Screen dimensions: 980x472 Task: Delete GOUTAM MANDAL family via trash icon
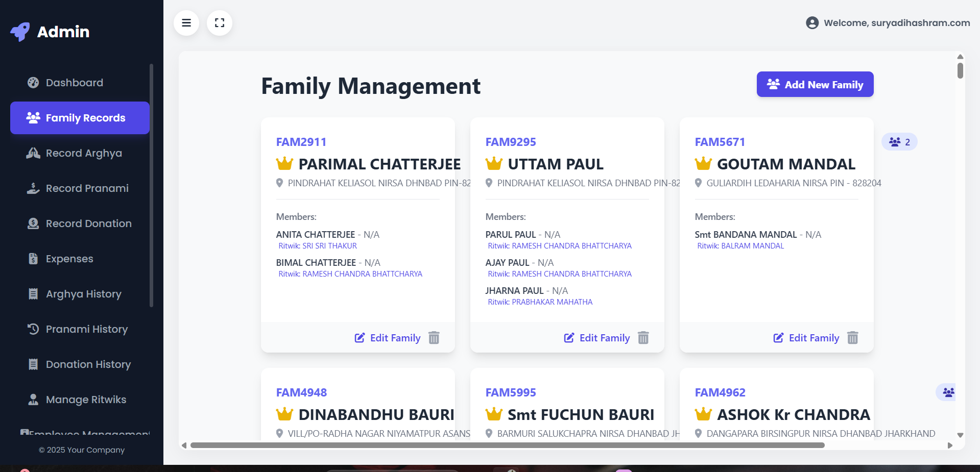pos(852,338)
